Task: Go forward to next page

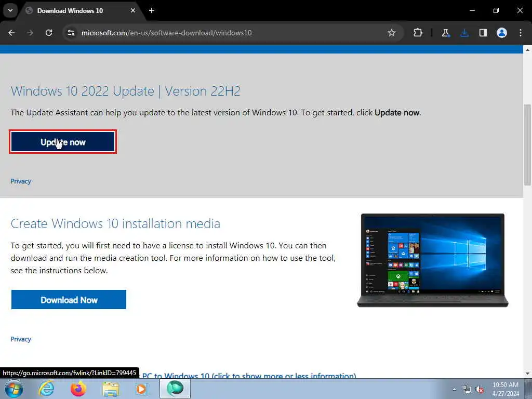Action: [x=30, y=33]
